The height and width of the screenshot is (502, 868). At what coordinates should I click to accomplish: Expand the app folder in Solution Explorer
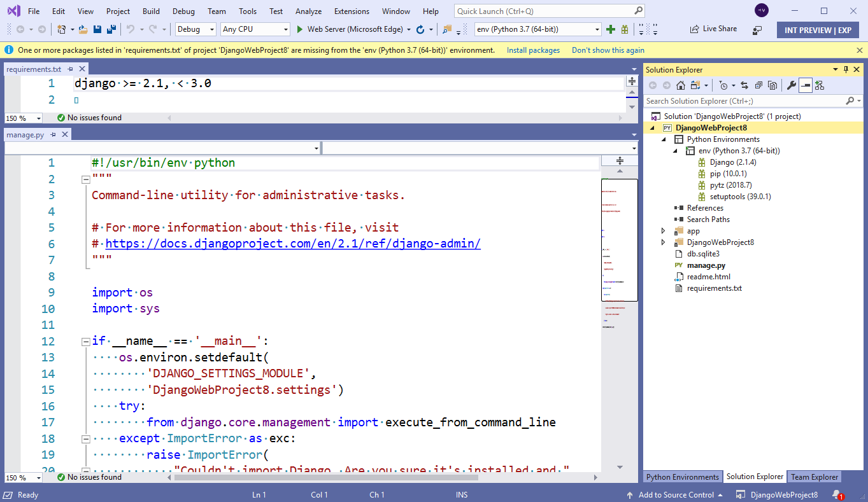(663, 230)
